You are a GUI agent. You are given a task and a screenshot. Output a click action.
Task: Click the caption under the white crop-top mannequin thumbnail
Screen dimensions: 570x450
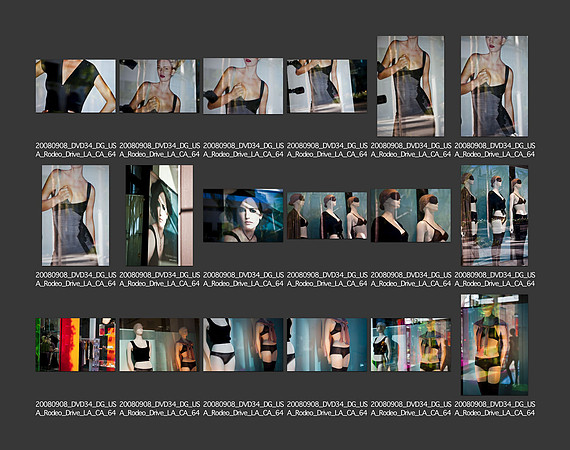[160, 408]
